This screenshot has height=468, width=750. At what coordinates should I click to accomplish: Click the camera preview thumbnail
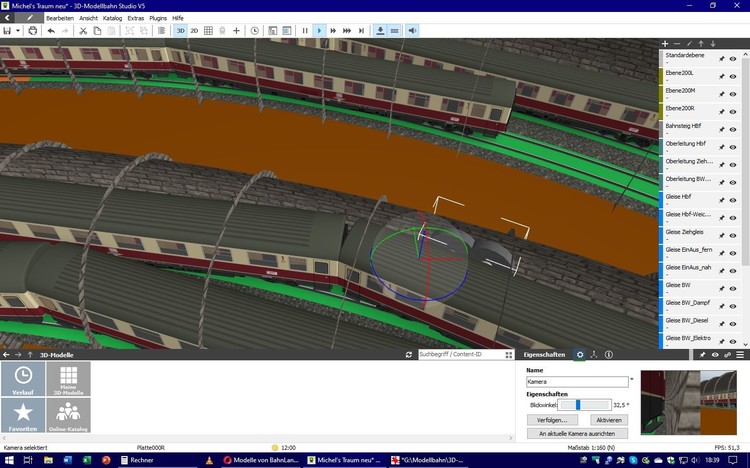(688, 403)
